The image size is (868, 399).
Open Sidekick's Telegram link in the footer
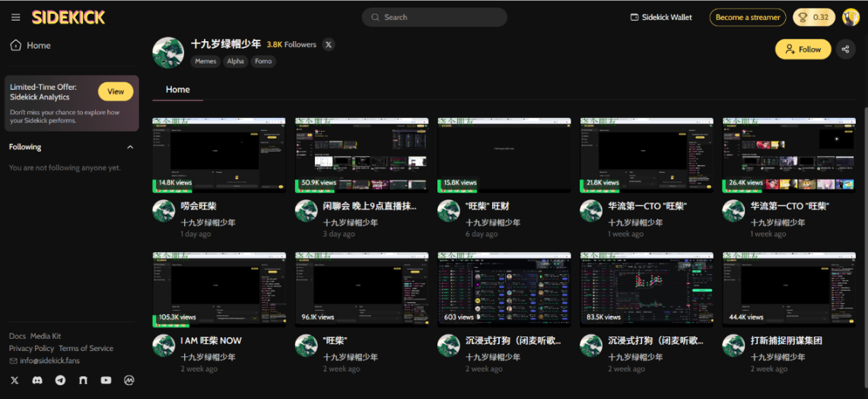60,380
